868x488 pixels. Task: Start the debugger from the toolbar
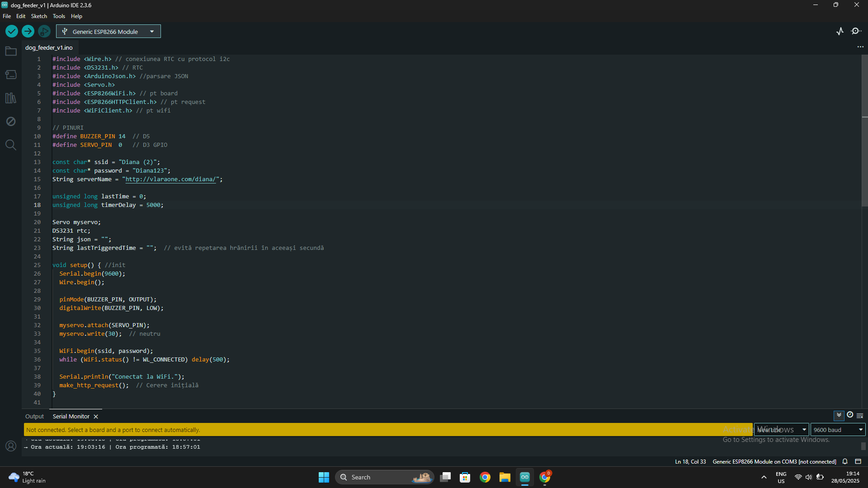coord(44,31)
